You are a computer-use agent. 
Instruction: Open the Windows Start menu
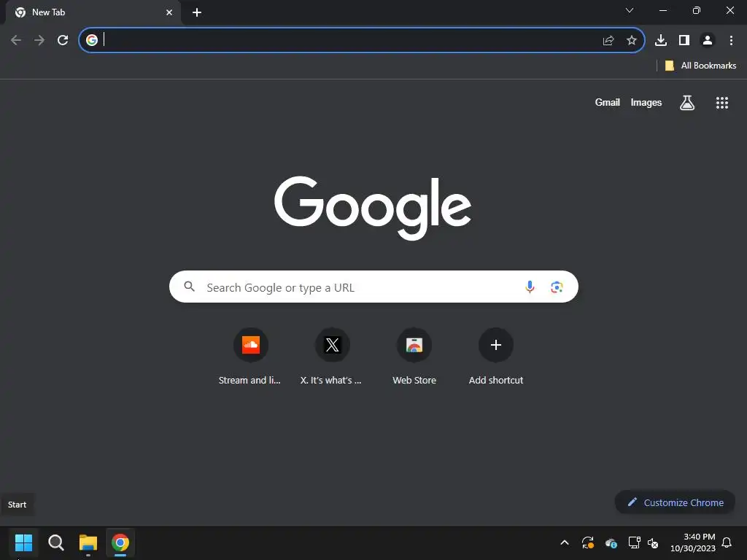(x=23, y=542)
